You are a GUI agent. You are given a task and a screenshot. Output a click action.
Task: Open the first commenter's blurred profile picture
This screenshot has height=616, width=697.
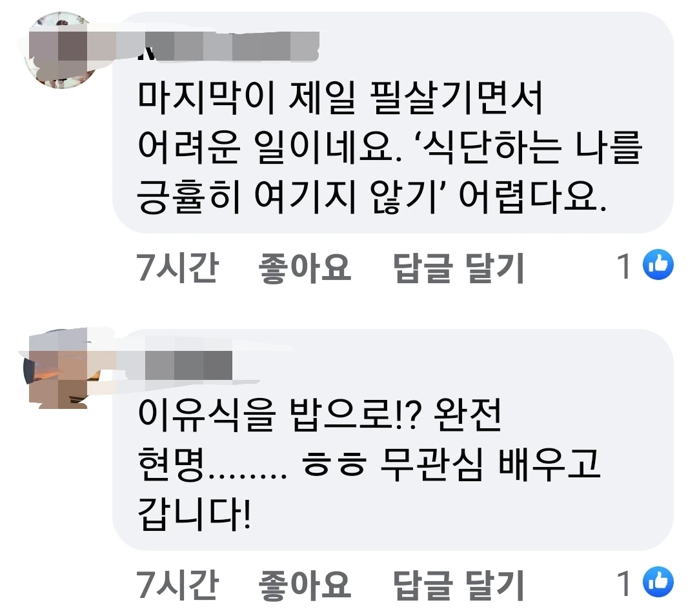62,50
